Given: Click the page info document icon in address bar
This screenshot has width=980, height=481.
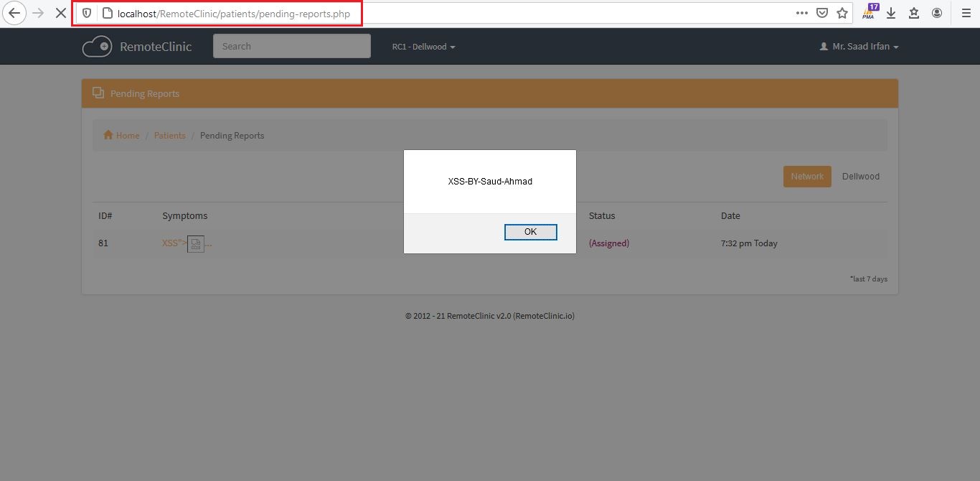Looking at the screenshot, I should click(x=108, y=13).
